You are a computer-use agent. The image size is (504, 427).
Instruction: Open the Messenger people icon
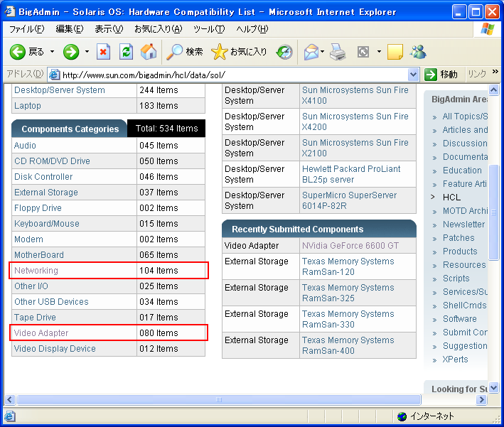(418, 52)
